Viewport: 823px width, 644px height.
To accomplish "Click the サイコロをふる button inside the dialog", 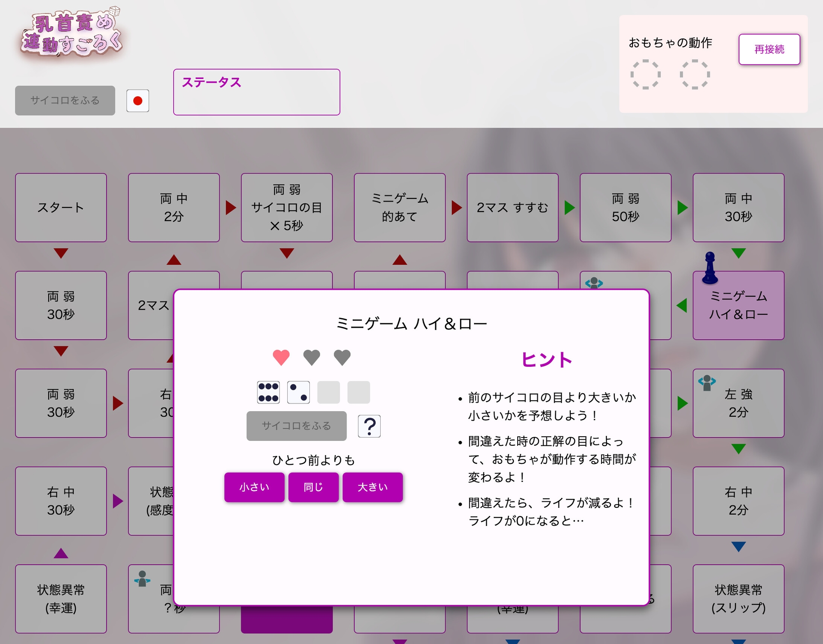I will click(x=296, y=426).
